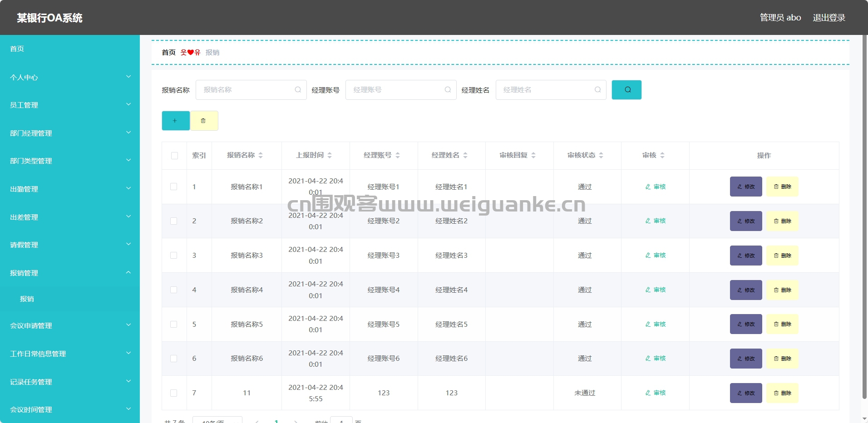Expand 会议时间管理 menu
Image resolution: width=868 pixels, height=423 pixels.
click(x=70, y=409)
